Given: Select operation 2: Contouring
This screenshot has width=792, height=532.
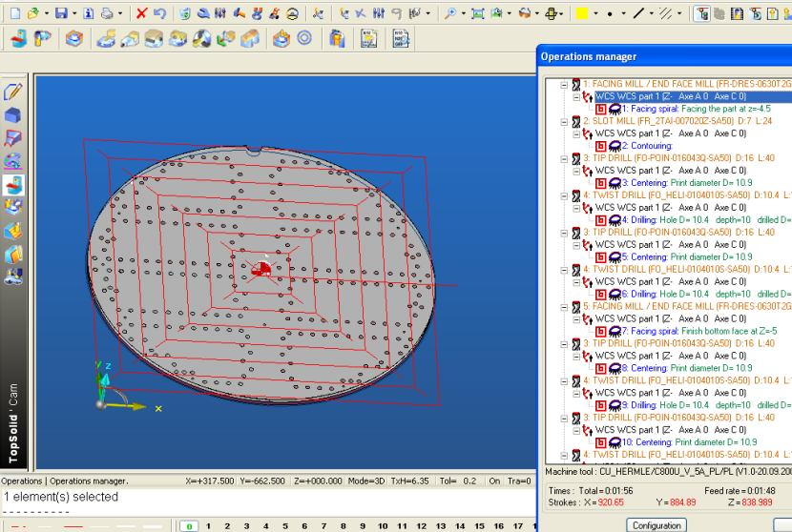Looking at the screenshot, I should pyautogui.click(x=647, y=146).
